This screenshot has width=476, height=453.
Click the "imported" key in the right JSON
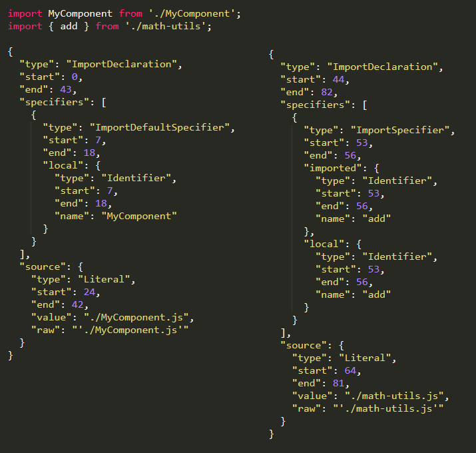click(333, 169)
